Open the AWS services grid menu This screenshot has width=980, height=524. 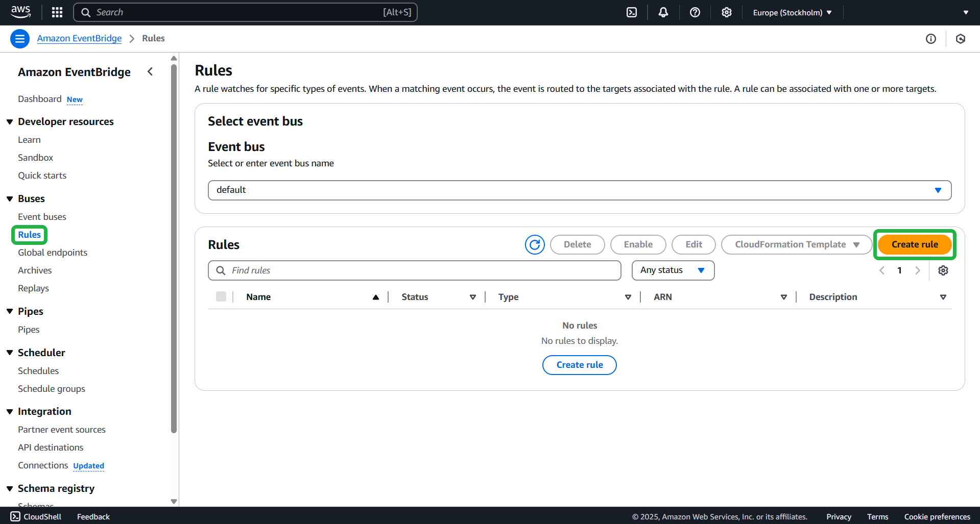tap(57, 12)
